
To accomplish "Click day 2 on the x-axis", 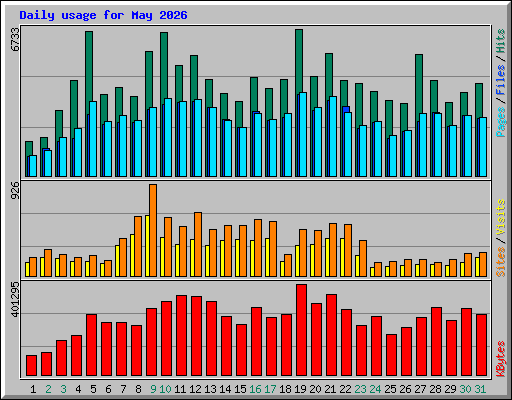I will [48, 389].
